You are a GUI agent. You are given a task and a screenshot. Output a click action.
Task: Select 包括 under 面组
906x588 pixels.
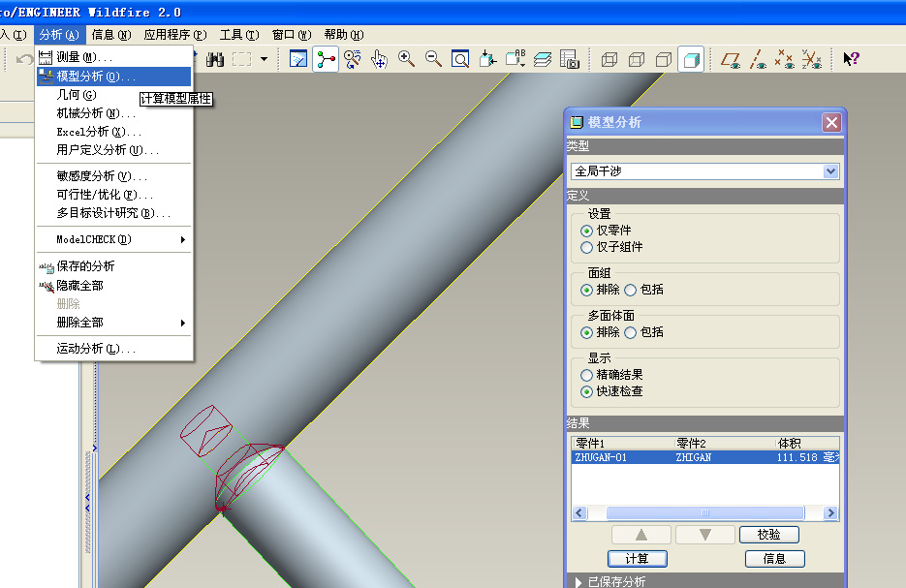pos(631,290)
